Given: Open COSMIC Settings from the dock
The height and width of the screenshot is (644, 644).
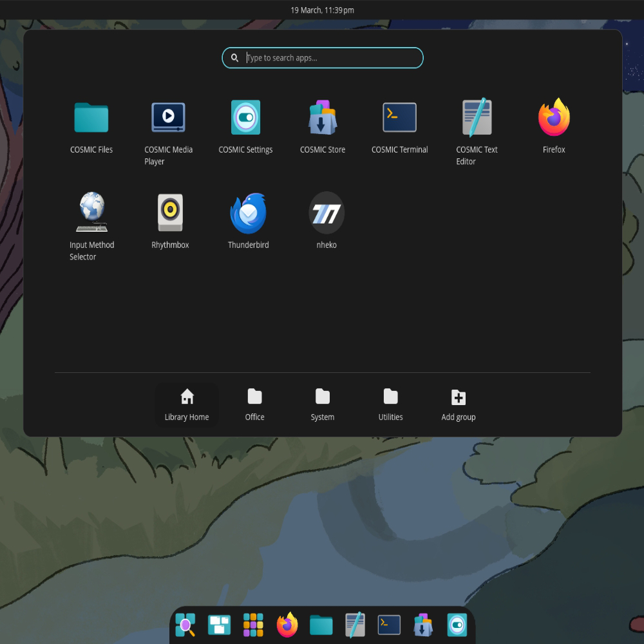Looking at the screenshot, I should [x=457, y=625].
